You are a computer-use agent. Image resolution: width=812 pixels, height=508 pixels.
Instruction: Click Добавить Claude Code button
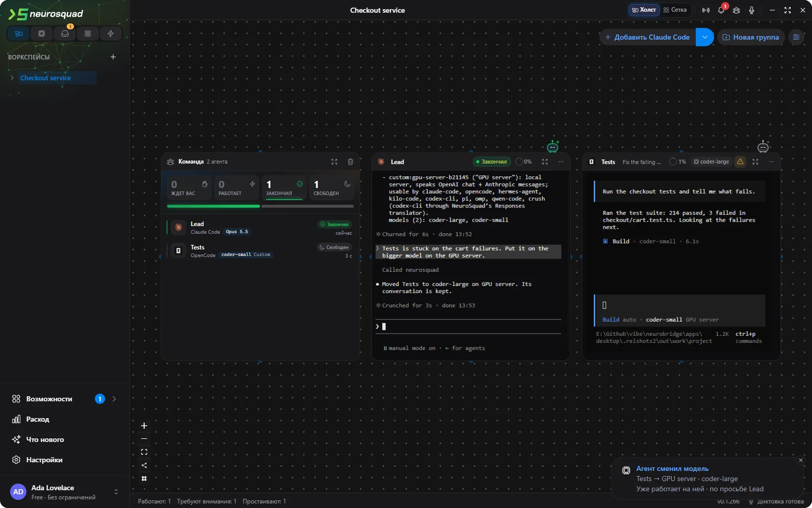[x=648, y=37]
